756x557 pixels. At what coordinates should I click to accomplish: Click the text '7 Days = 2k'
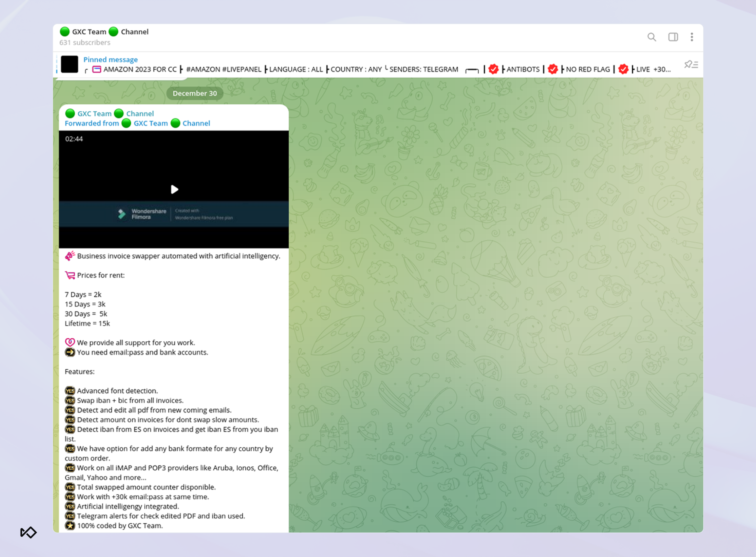click(x=83, y=295)
